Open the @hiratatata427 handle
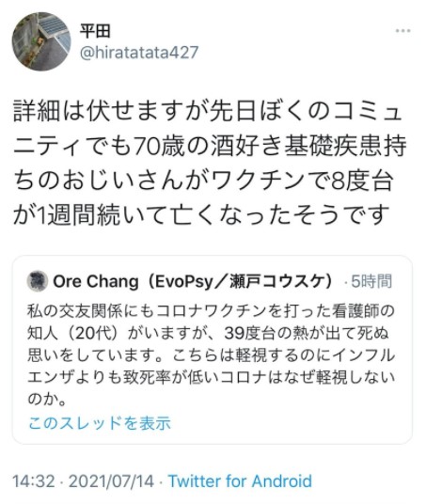The height and width of the screenshot is (504, 426). pos(139,53)
